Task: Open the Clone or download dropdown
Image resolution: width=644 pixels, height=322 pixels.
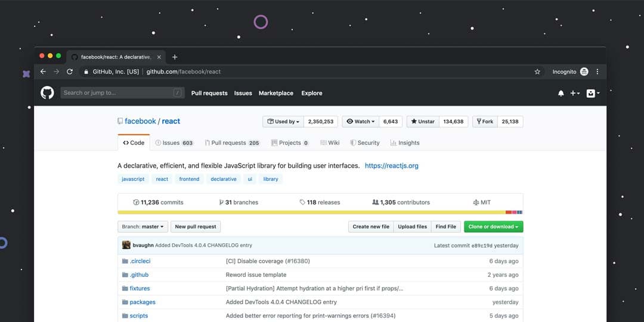Action: (x=493, y=227)
